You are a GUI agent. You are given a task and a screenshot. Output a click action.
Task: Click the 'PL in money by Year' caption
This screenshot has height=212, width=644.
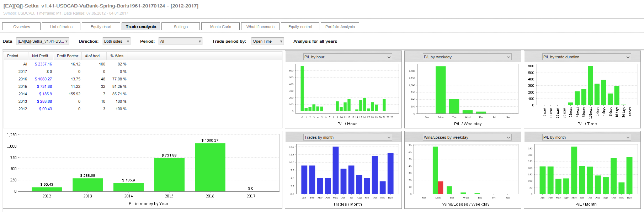148,204
